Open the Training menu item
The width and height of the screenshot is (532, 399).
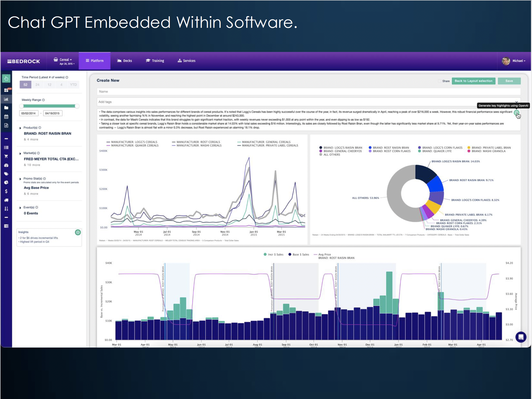tap(155, 61)
